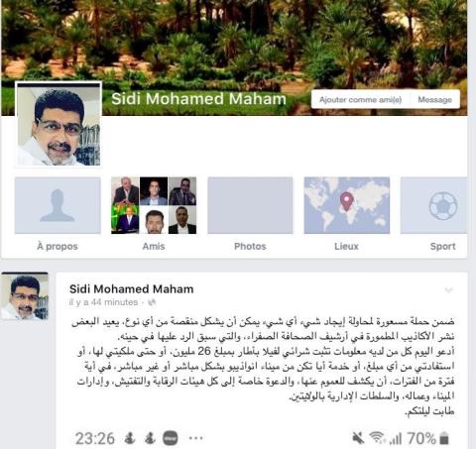Open the Amis friends photo grid
The image size is (476, 449).
(154, 205)
